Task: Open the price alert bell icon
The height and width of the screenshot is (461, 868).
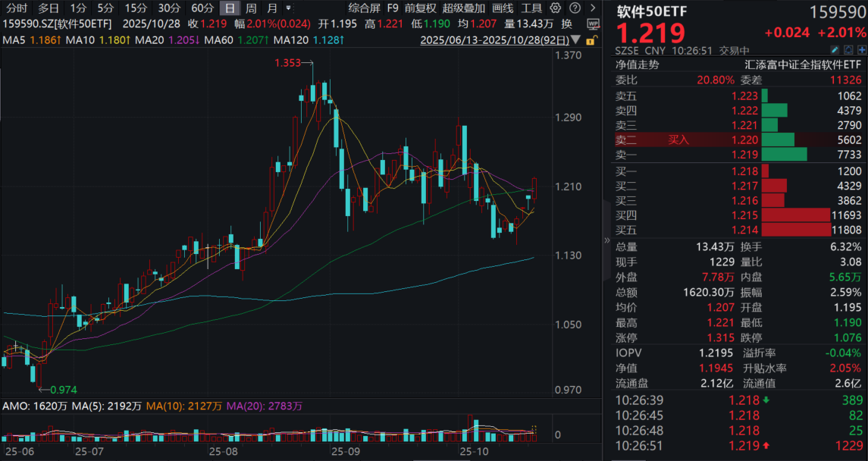Action: click(848, 49)
